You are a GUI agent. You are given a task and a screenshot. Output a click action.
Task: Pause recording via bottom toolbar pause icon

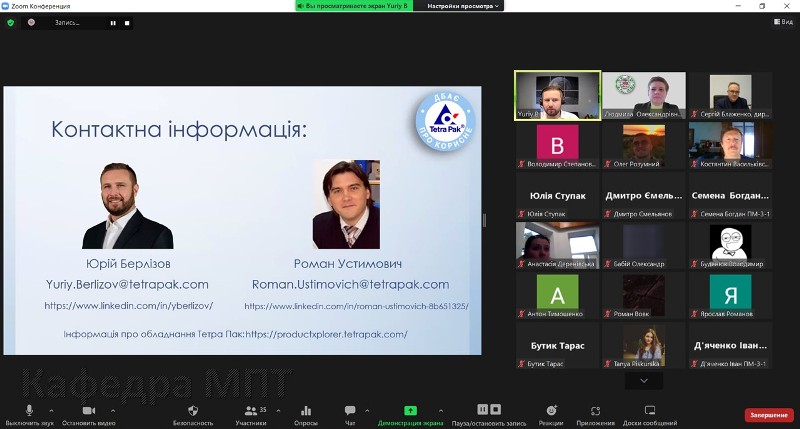click(x=483, y=410)
